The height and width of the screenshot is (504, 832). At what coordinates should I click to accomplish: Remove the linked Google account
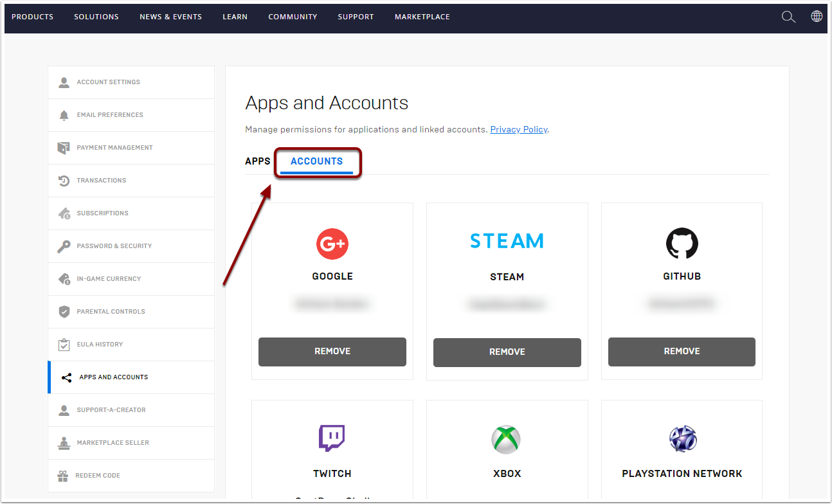332,352
